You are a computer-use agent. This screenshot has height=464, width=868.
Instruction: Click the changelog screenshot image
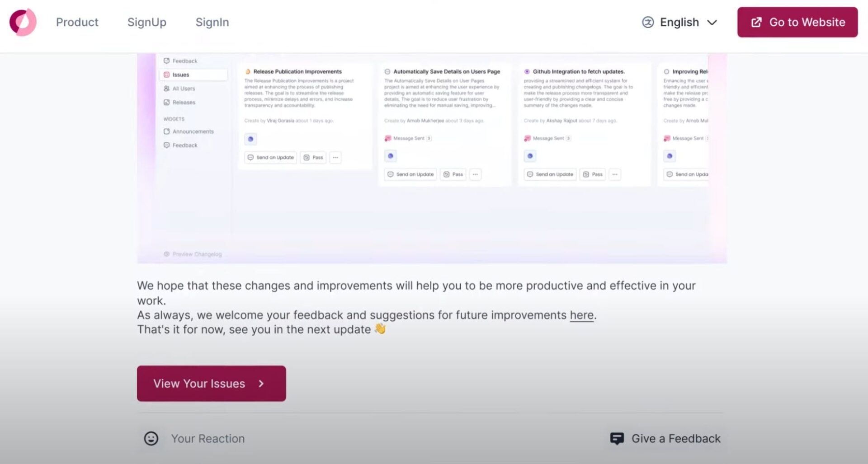(432, 158)
